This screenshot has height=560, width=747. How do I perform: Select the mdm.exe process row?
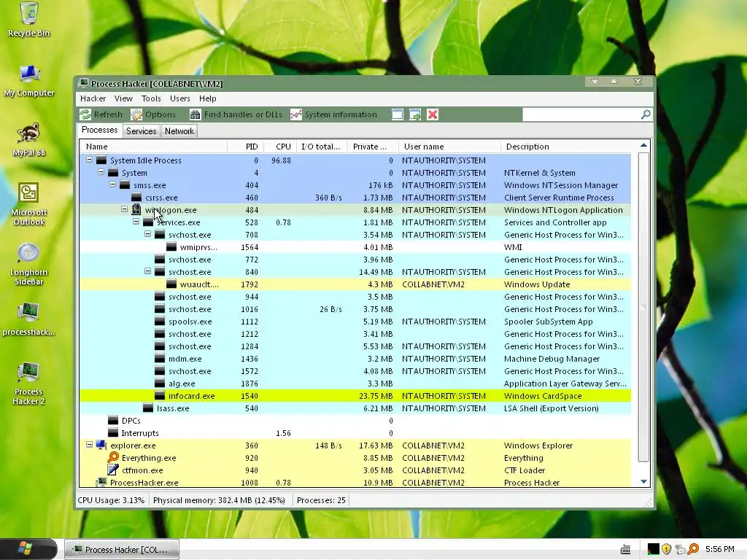pyautogui.click(x=355, y=359)
